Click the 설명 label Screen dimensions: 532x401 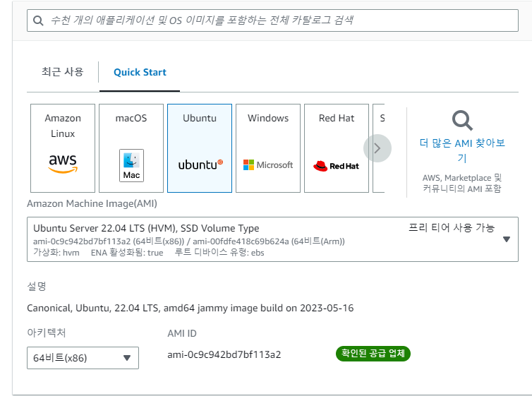[x=37, y=286]
